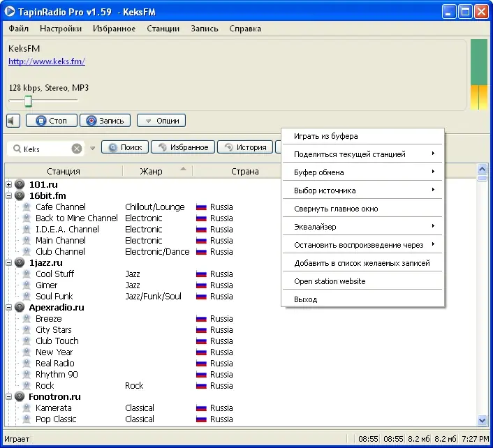Open the keks.fm website link
The height and width of the screenshot is (448, 493).
click(47, 61)
